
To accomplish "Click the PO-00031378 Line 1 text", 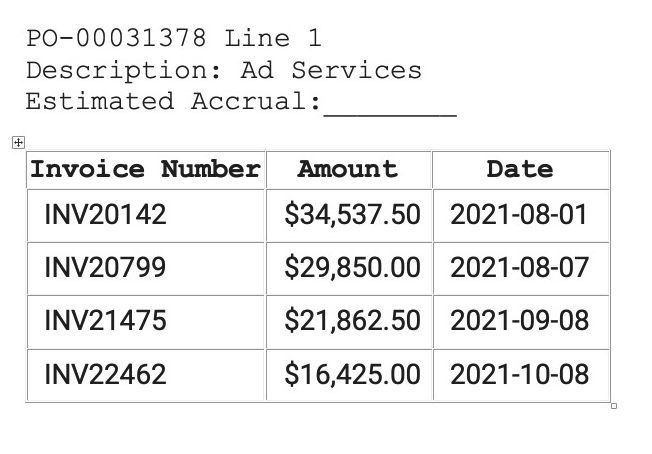I will (174, 38).
